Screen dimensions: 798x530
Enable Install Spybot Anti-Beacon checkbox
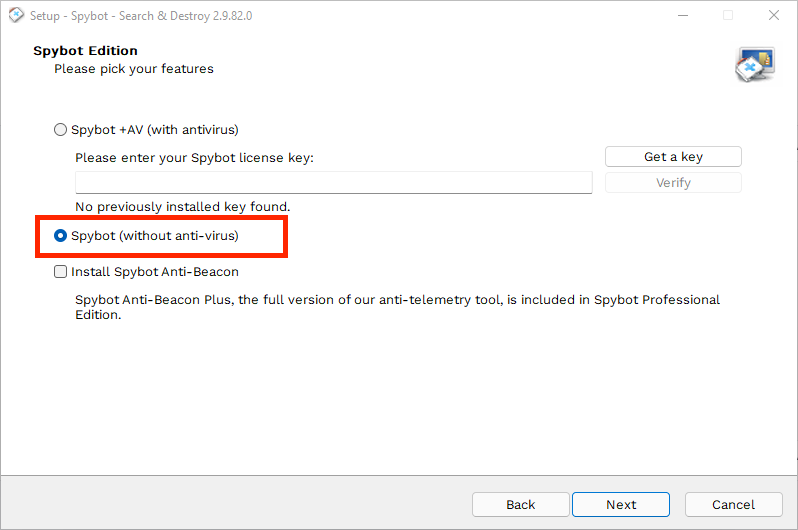click(x=61, y=272)
